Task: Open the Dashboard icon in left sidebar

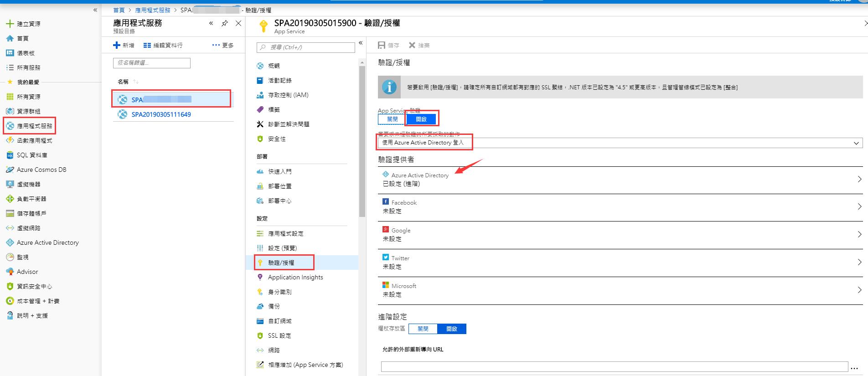Action: pos(10,53)
